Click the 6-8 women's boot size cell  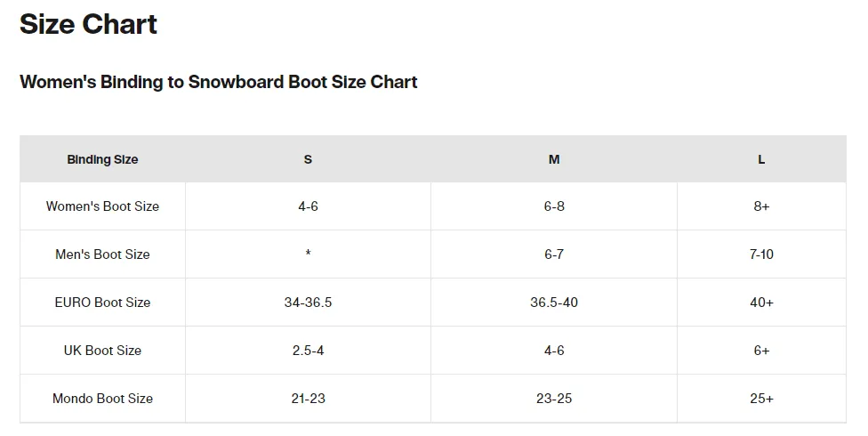pos(553,206)
